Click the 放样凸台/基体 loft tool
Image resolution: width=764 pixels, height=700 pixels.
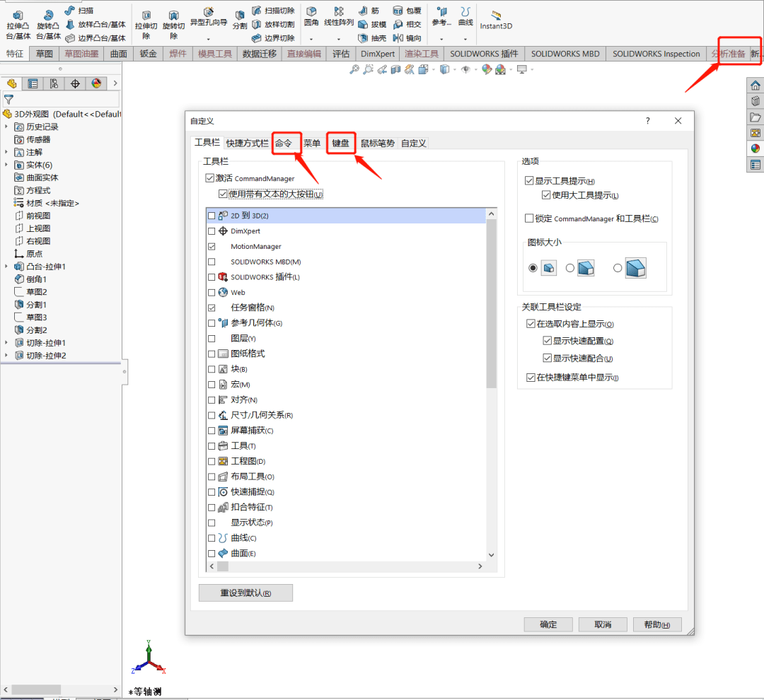(x=95, y=24)
